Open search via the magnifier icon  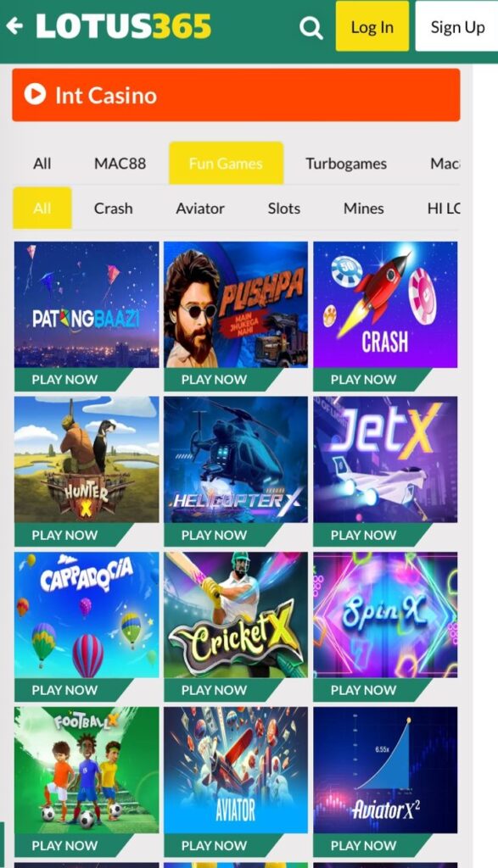tap(311, 27)
